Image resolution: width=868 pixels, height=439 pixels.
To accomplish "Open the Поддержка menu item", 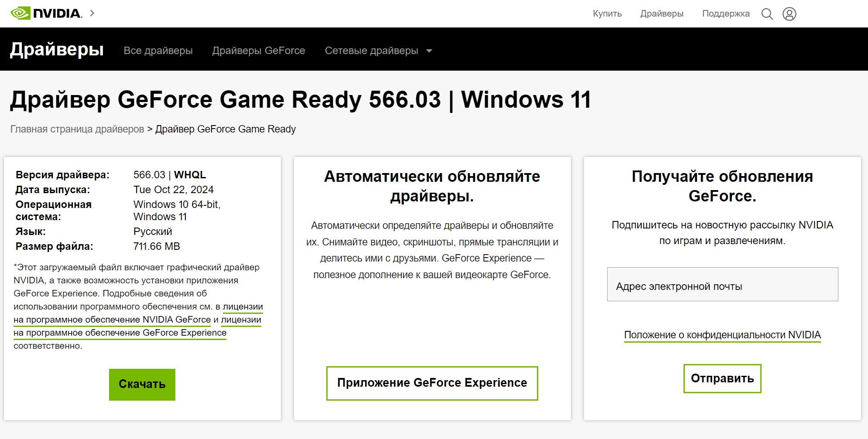I will (726, 14).
